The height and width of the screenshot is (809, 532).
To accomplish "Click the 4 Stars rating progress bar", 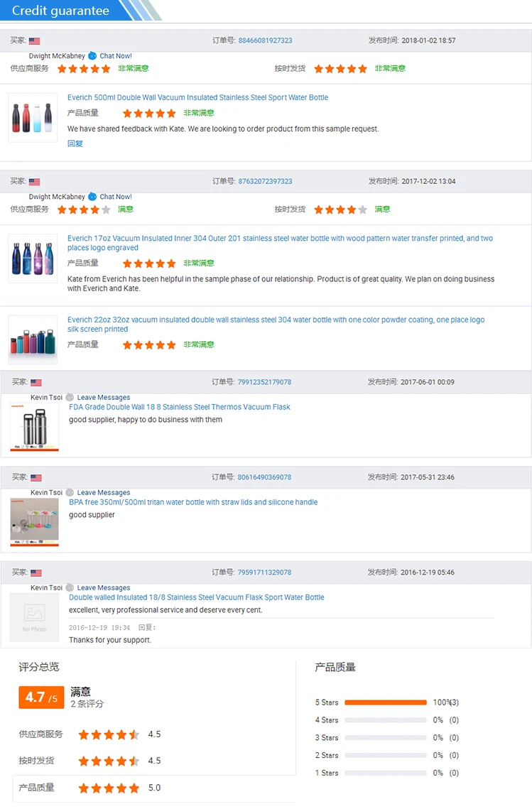I will (x=385, y=720).
